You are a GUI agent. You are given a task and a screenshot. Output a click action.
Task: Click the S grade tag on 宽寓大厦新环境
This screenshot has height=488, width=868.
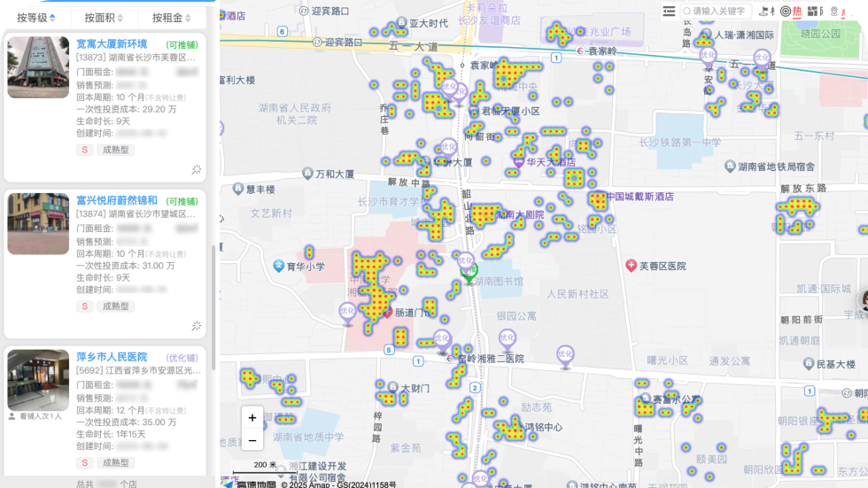coord(85,150)
